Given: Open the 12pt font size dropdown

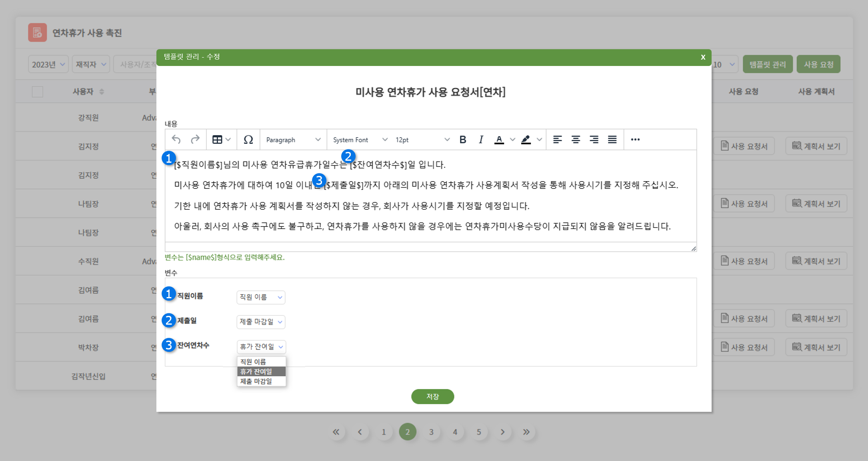Looking at the screenshot, I should pos(422,140).
